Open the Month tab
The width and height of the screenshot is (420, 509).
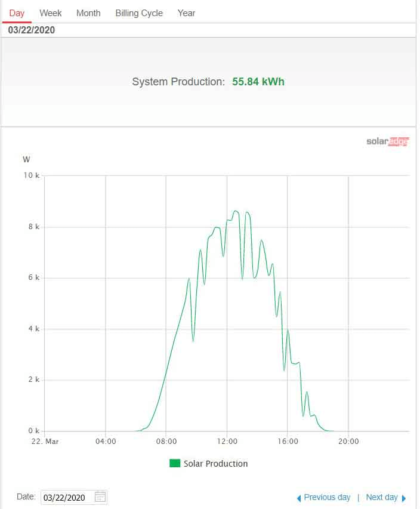coord(88,13)
